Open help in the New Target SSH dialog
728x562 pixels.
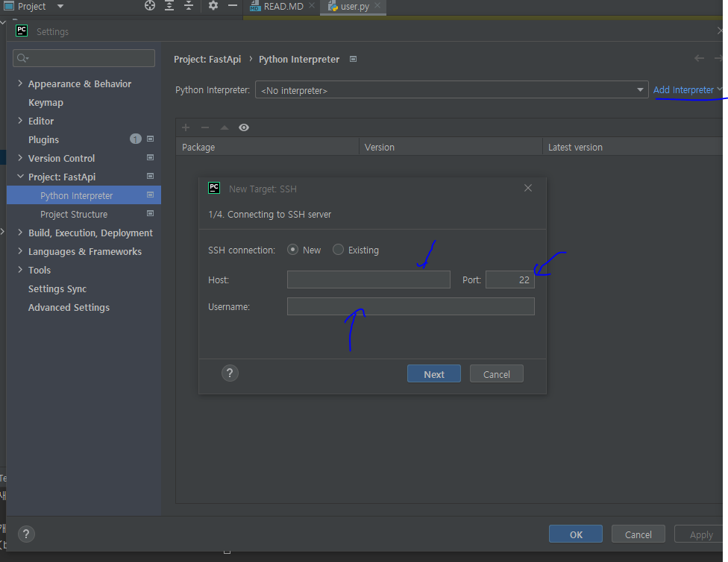[x=230, y=373]
